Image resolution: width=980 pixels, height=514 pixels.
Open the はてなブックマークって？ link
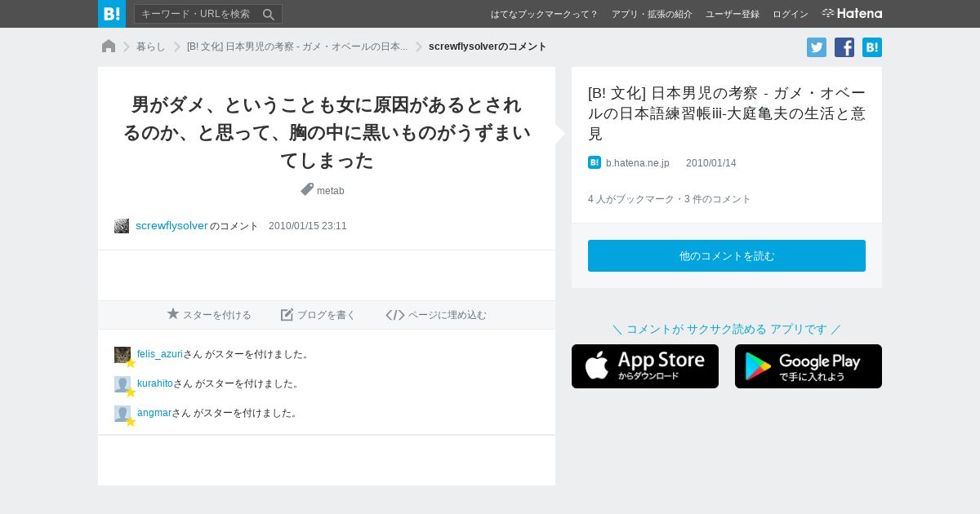[544, 14]
